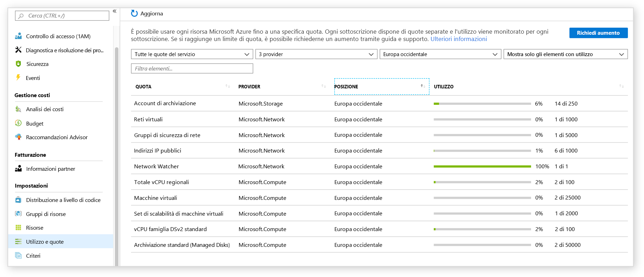Open Tutte le quote del servizio dropdown
644x277 pixels.
[192, 54]
